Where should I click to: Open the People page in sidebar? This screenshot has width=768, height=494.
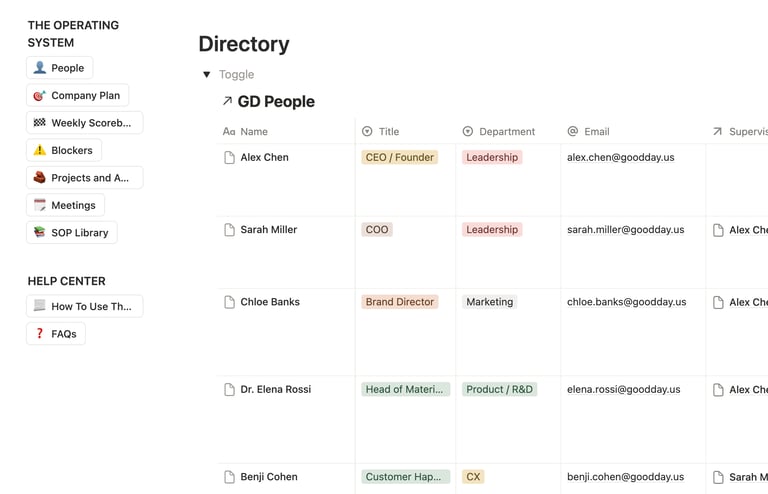pyautogui.click(x=60, y=68)
